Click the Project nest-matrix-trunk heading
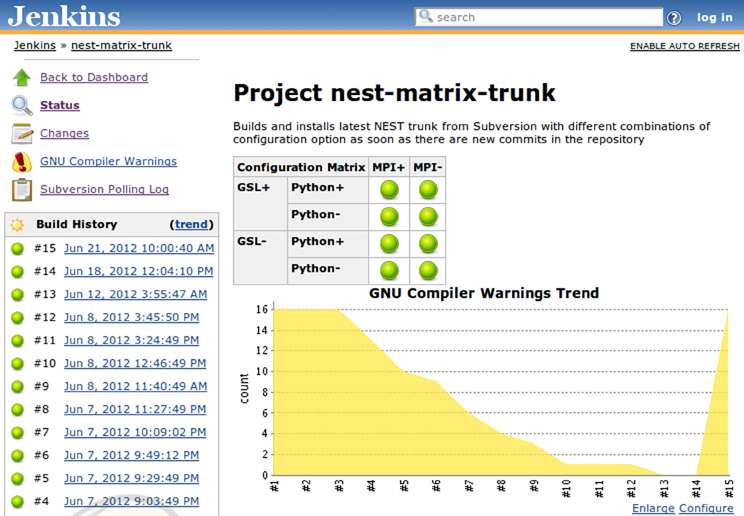Screen dimensions: 744x516 coord(394,93)
